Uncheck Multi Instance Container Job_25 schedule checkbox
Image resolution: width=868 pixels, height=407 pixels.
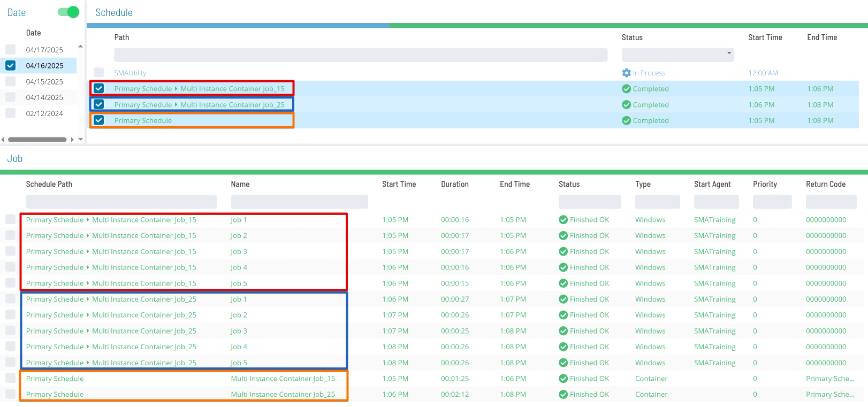coord(99,104)
